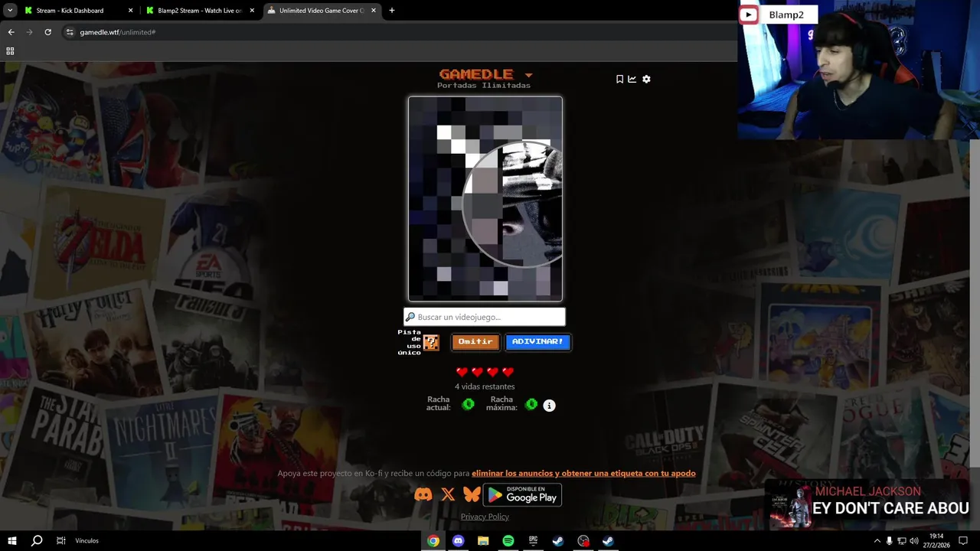Click the ADIVINAR! button
Screen dimensions: 980x551
537,342
